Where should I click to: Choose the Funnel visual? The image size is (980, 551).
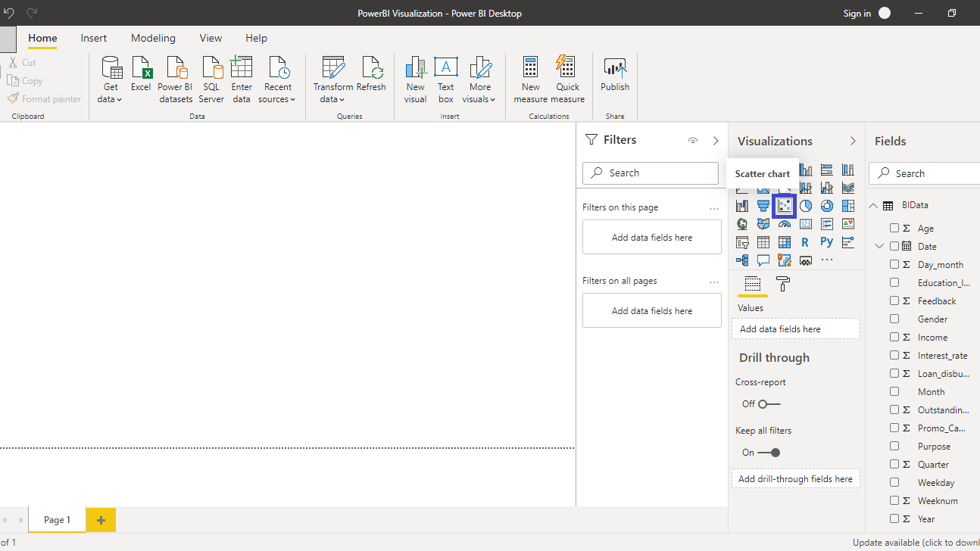click(763, 205)
